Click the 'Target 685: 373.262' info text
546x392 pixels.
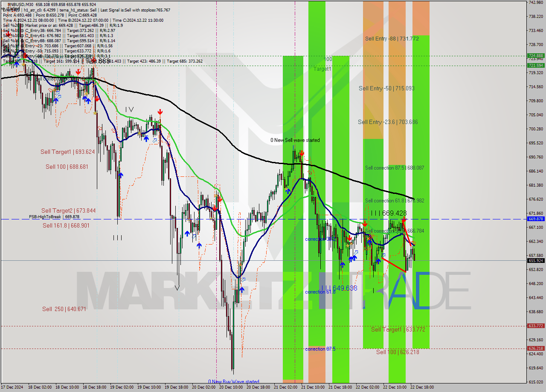click(185, 61)
